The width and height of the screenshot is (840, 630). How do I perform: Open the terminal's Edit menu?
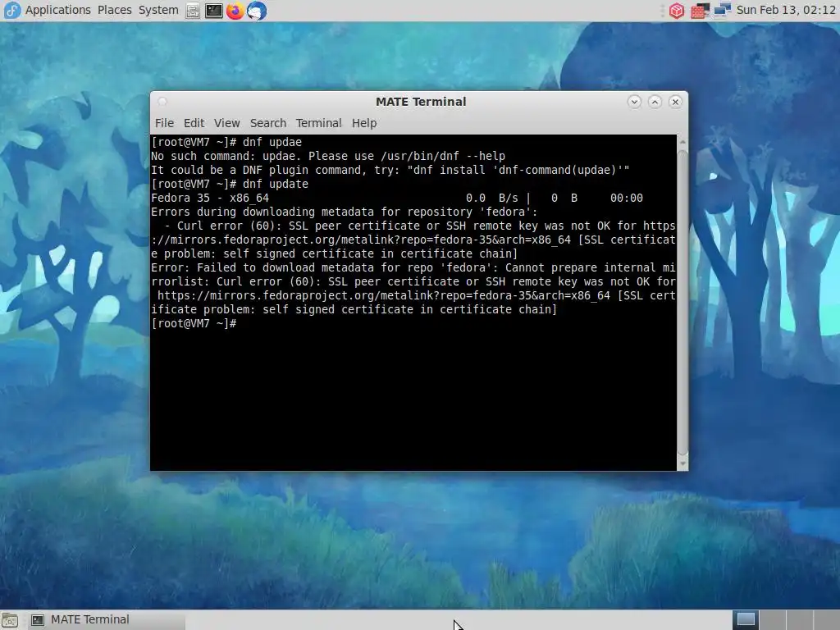coord(194,123)
